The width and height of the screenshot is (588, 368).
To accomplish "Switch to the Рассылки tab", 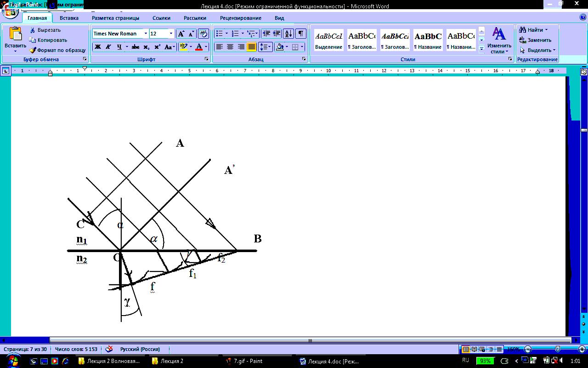I will (x=195, y=18).
